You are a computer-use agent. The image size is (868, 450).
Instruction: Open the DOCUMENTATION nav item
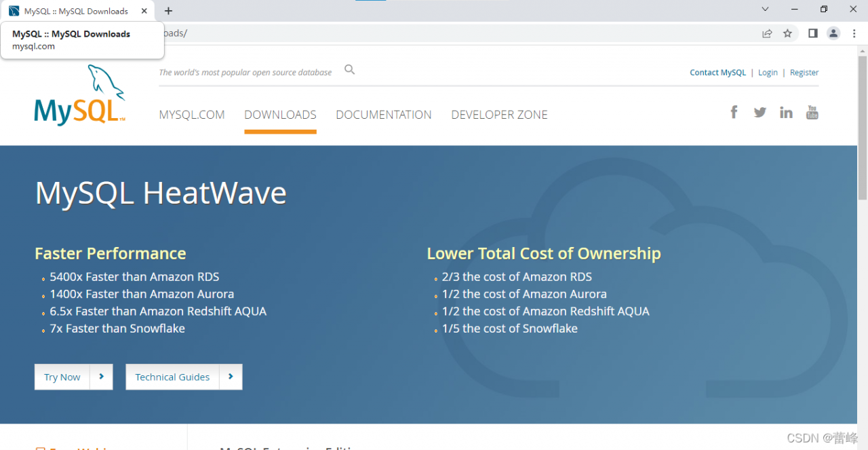click(384, 115)
